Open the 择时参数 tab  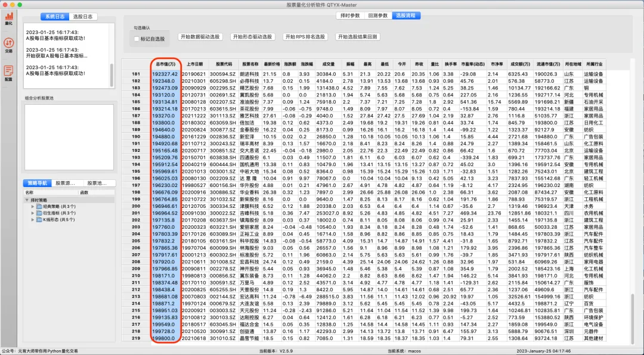tap(350, 15)
